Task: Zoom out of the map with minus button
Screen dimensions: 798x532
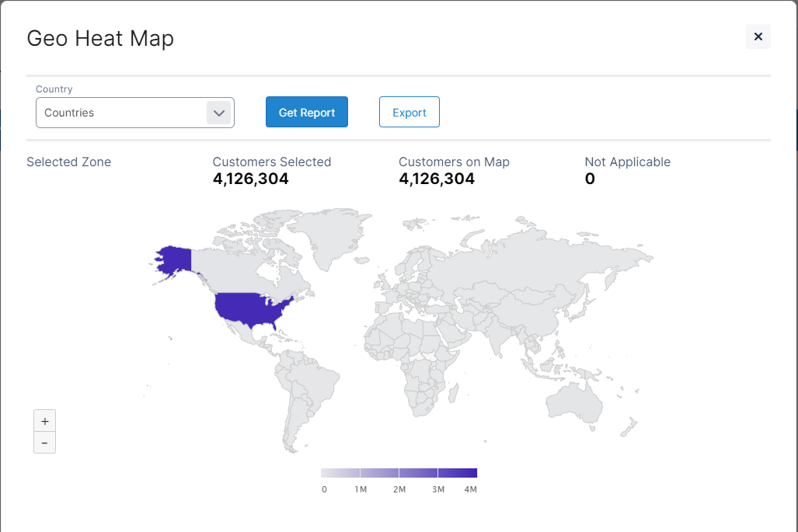Action: pyautogui.click(x=45, y=443)
